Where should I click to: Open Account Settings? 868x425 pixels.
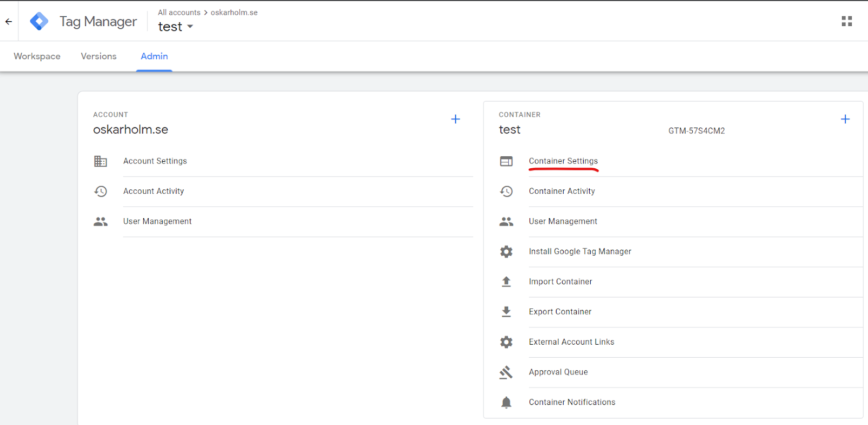(x=155, y=161)
